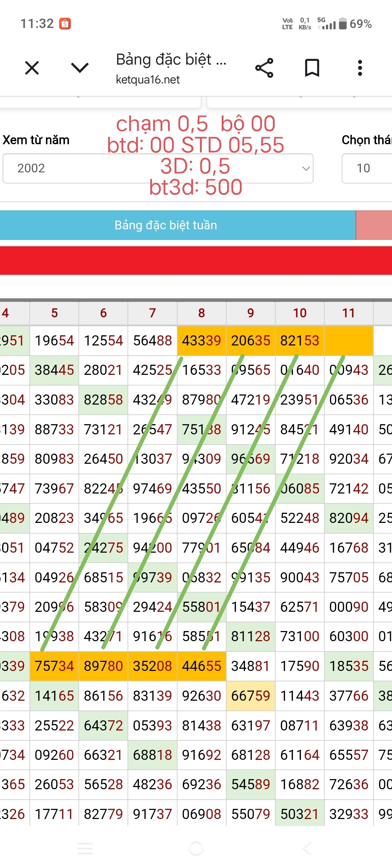Select column header 5
Image resolution: width=392 pixels, height=868 pixels.
tap(54, 313)
